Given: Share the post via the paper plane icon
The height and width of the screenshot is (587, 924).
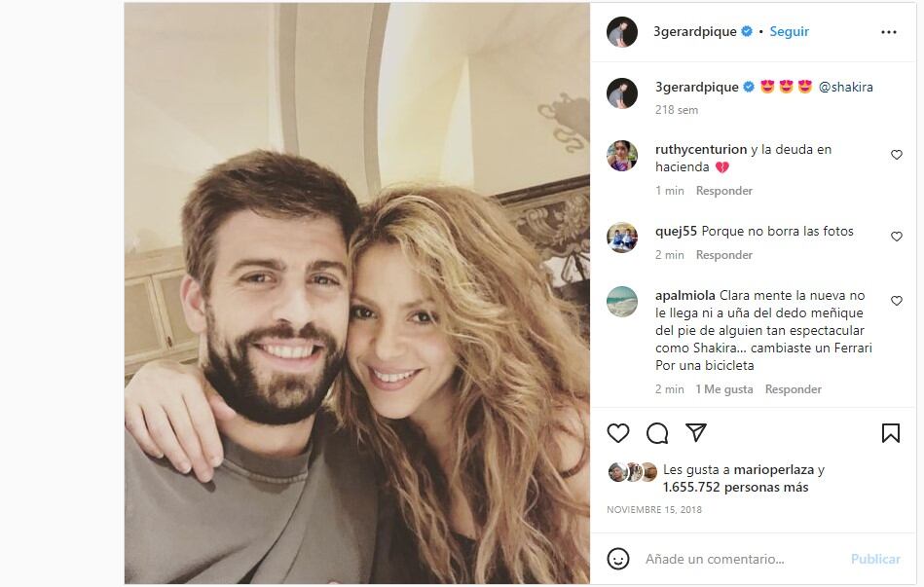Looking at the screenshot, I should pyautogui.click(x=695, y=432).
